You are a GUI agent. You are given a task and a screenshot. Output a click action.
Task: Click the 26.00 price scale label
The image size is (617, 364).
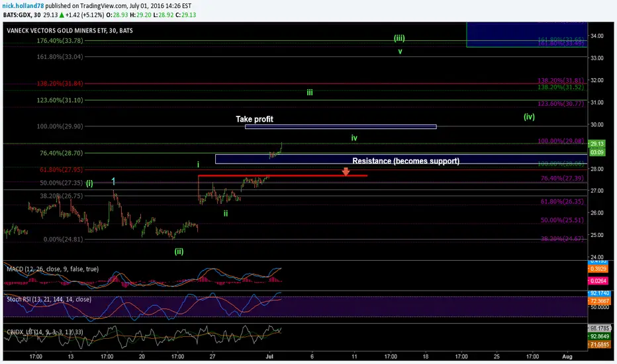point(597,213)
